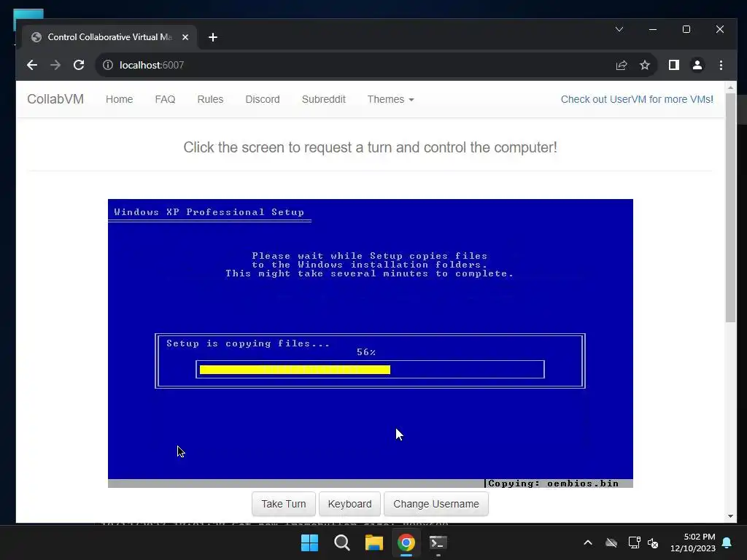Image resolution: width=747 pixels, height=560 pixels.
Task: Click the OneDrive cloud tray icon
Action: tap(611, 542)
